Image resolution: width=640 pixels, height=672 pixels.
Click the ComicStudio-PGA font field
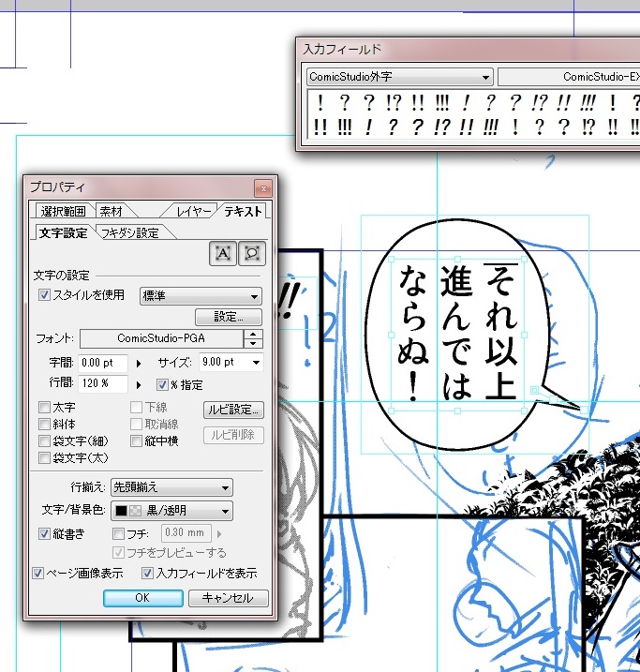161,338
